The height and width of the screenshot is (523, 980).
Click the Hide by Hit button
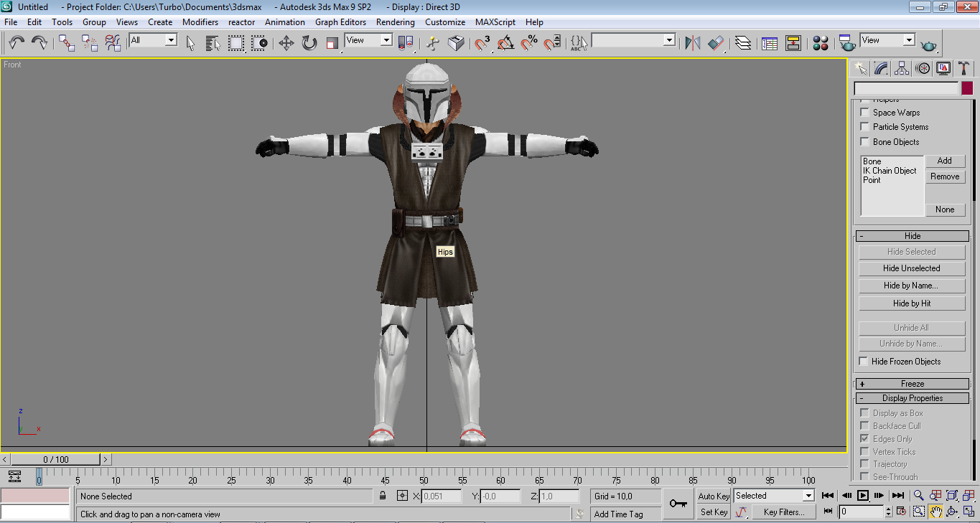(912, 303)
